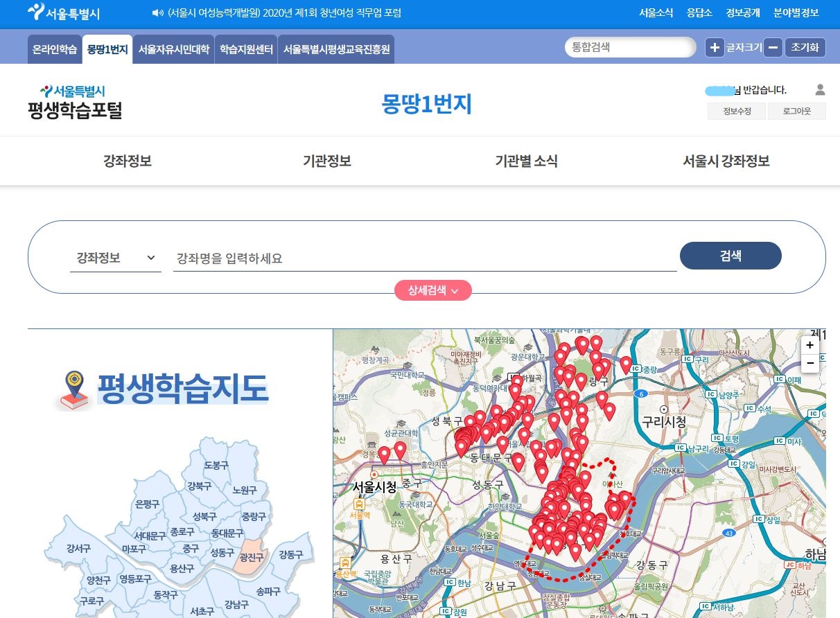Select 송파구 district on Seoul map
The width and height of the screenshot is (840, 618).
[x=268, y=592]
